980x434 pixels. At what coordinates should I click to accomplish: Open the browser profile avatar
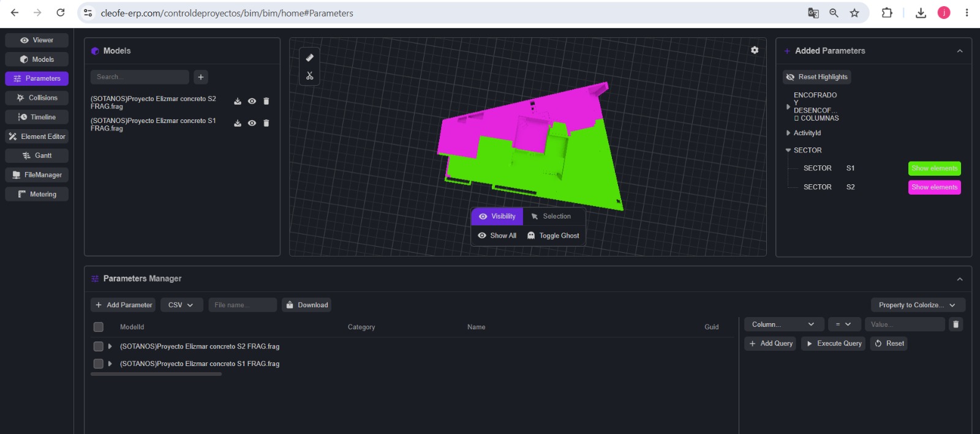(944, 13)
